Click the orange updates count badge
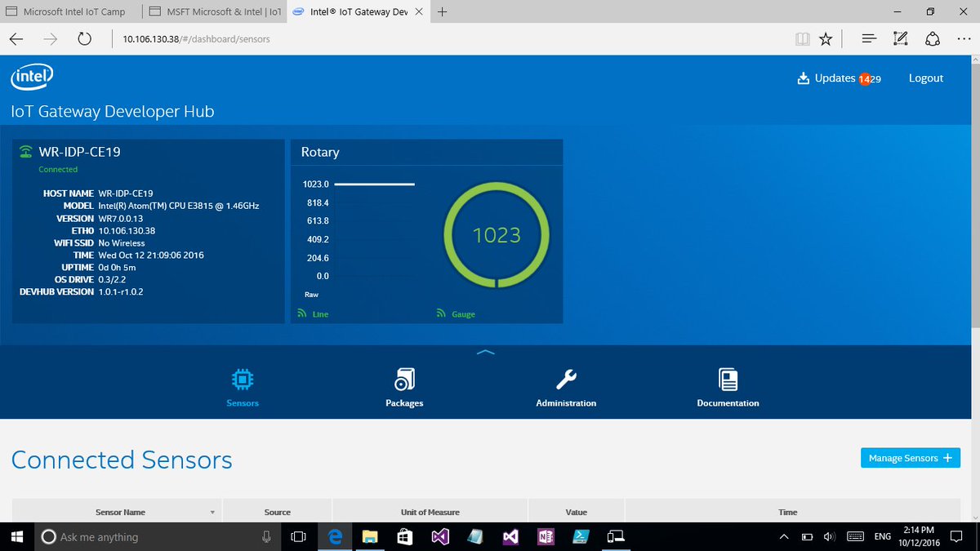This screenshot has height=551, width=980. [864, 79]
